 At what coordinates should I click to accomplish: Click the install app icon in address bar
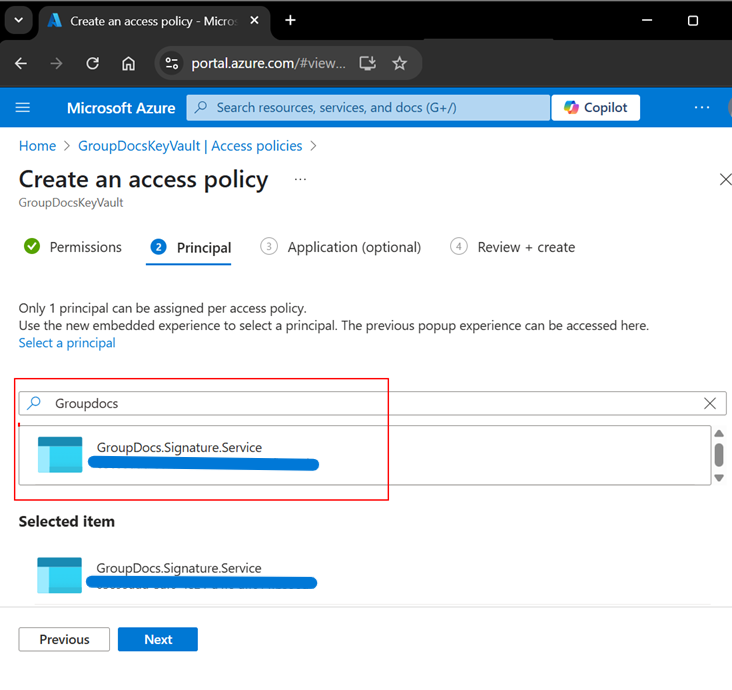point(368,63)
